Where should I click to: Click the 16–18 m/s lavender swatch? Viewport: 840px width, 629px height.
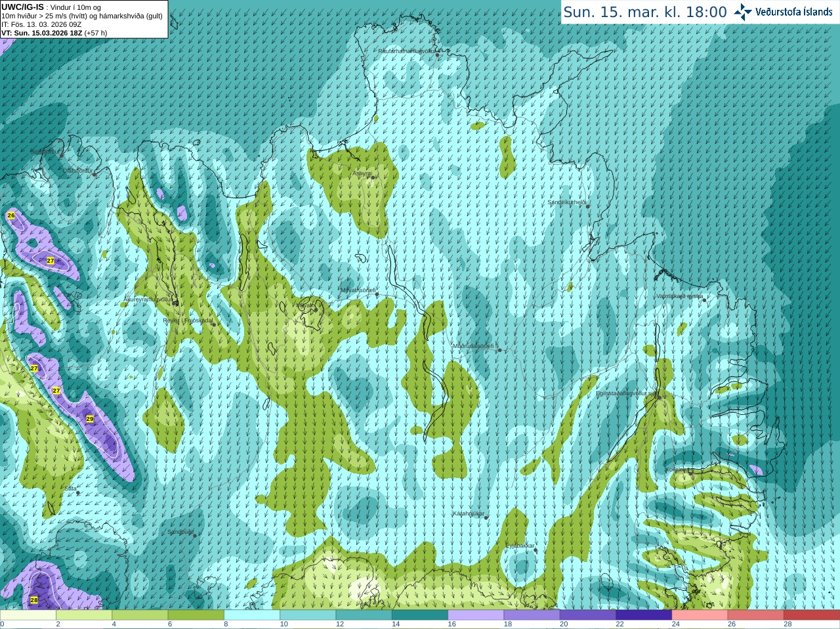[x=476, y=615]
